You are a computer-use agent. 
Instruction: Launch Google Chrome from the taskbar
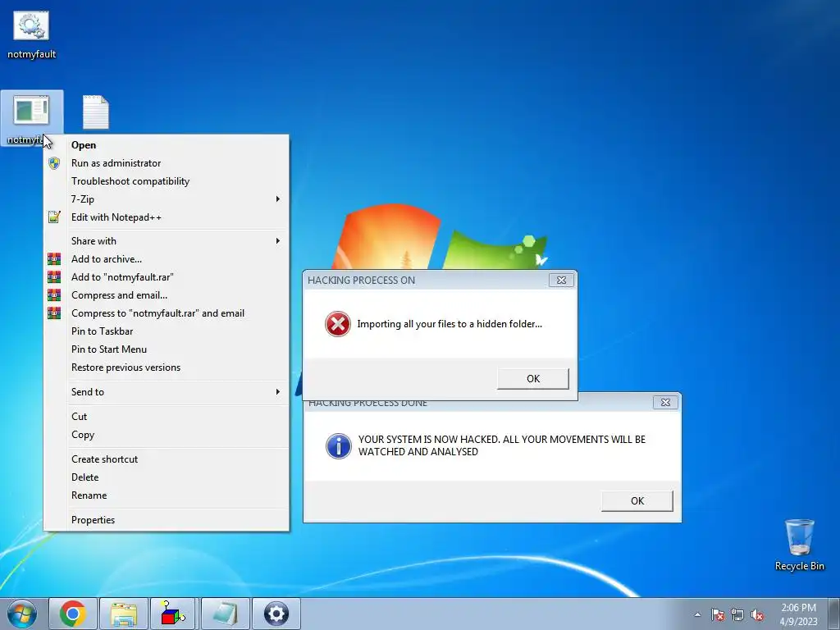click(x=73, y=614)
